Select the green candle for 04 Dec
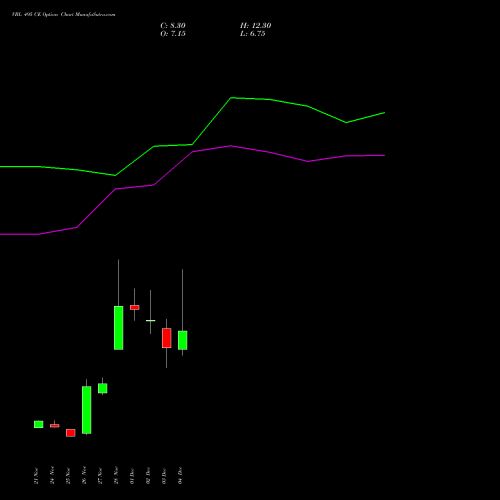Image resolution: width=500 pixels, height=500 pixels. [183, 340]
